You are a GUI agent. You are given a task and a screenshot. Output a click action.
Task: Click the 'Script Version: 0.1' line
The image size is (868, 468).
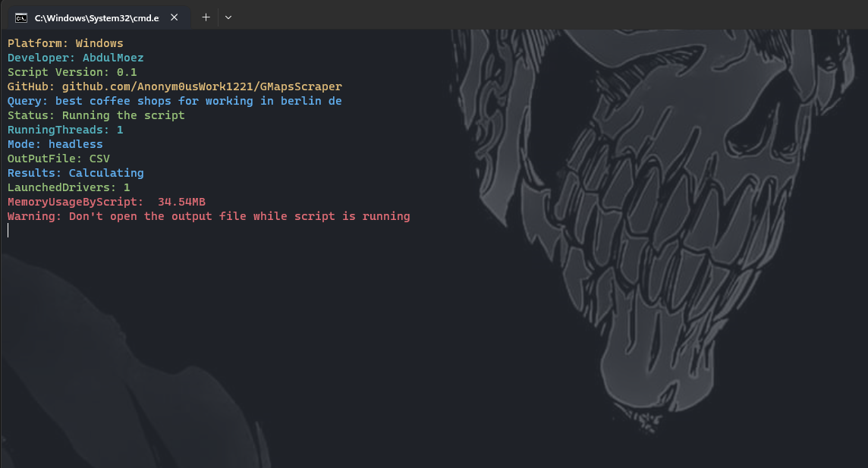tap(72, 72)
